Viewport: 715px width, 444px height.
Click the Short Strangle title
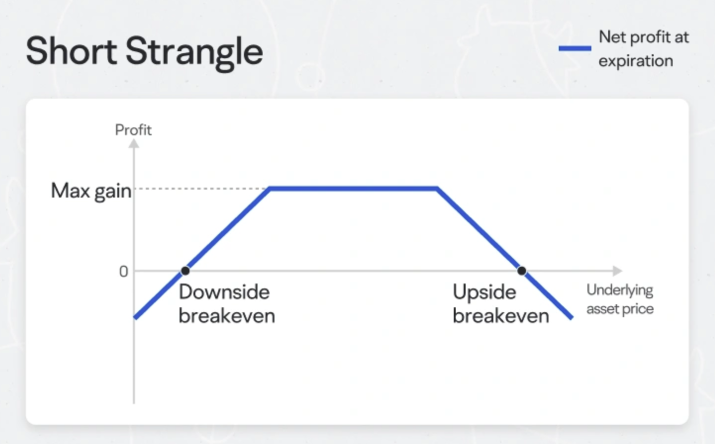[144, 52]
